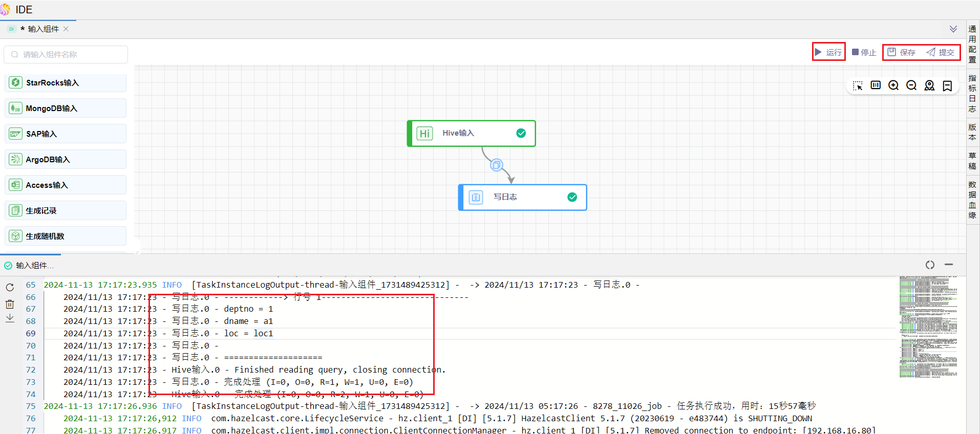980x434 pixels.
Task: Run the job with 运行 button
Action: [x=828, y=52]
